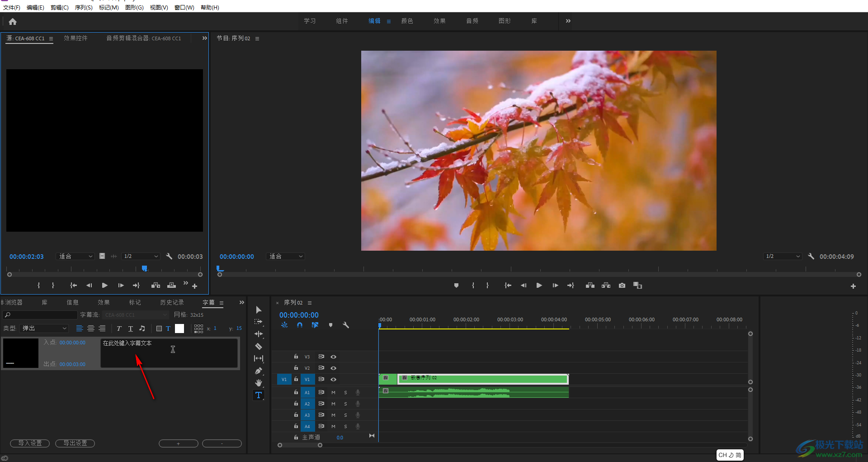
Task: Click remove caption minus button
Action: (x=222, y=443)
